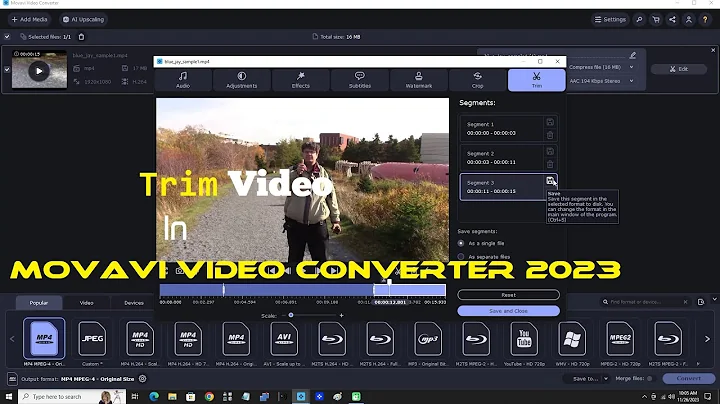Click the timeline Scale slider handle
Image resolution: width=720 pixels, height=404 pixels.
click(x=291, y=315)
